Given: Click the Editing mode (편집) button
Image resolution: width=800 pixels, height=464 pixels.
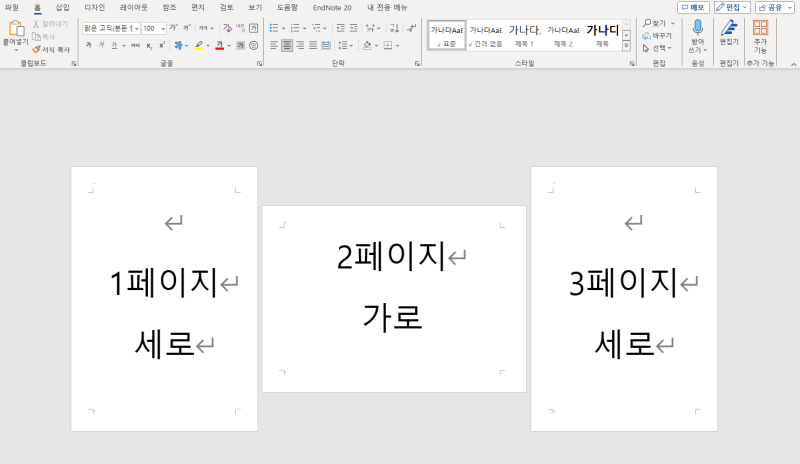Looking at the screenshot, I should pyautogui.click(x=732, y=8).
